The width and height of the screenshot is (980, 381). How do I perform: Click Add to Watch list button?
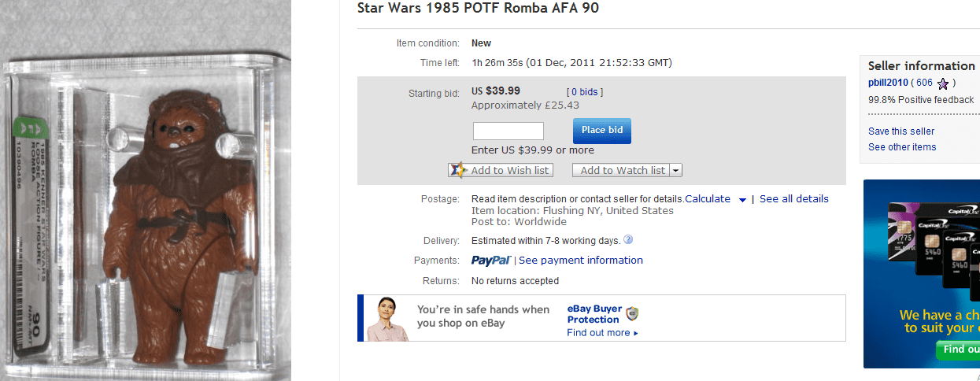click(622, 170)
